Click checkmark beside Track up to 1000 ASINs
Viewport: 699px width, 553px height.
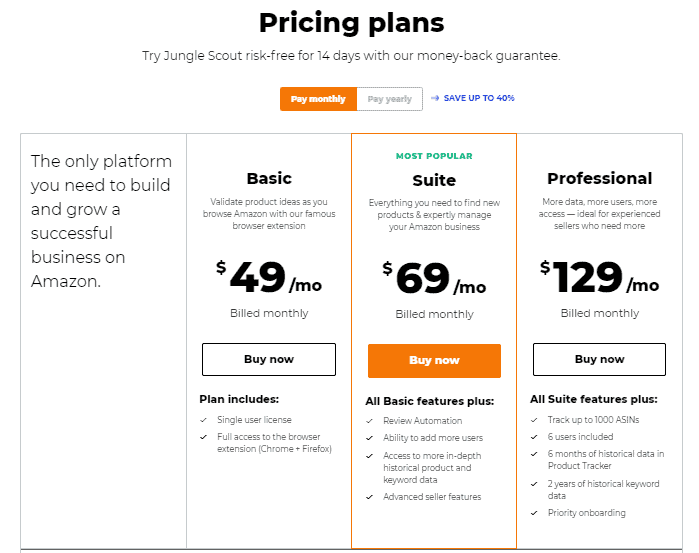pos(534,420)
